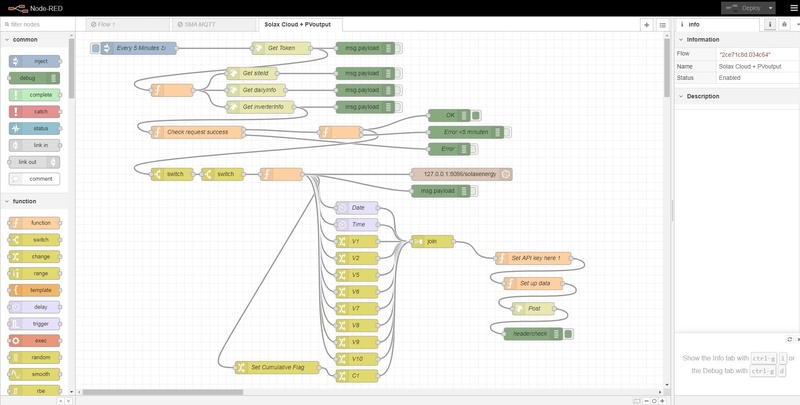
Task: Select the Get Token http node
Action: 281,48
